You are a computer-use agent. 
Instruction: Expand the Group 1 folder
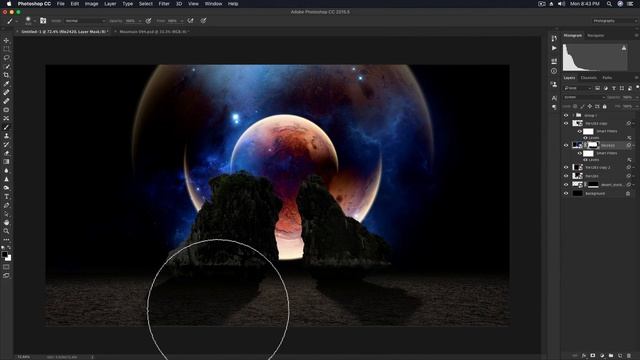pos(573,116)
